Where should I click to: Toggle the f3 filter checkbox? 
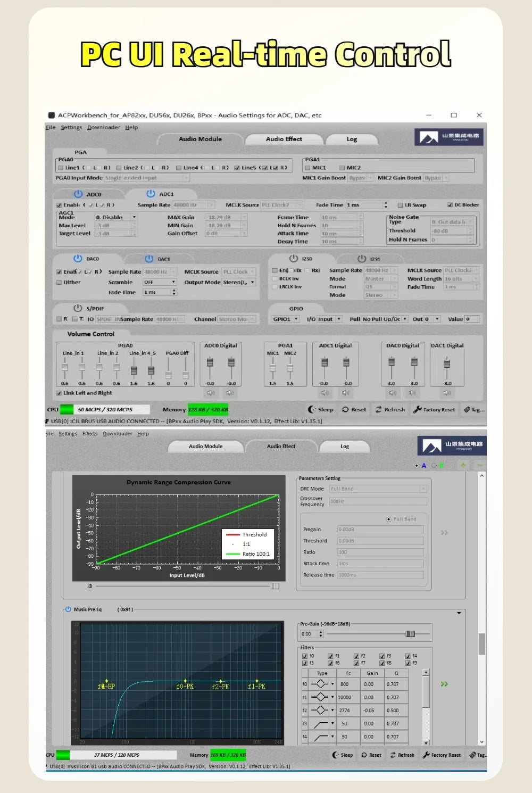tap(382, 656)
